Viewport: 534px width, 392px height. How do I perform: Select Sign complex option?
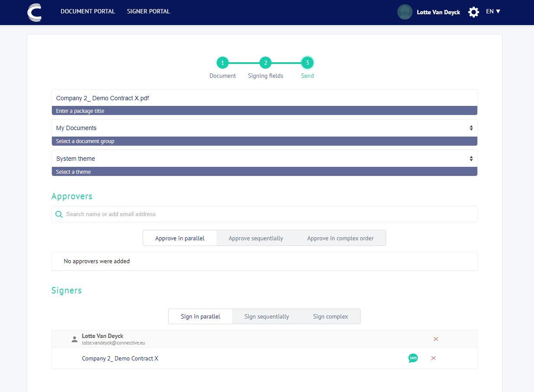point(330,316)
